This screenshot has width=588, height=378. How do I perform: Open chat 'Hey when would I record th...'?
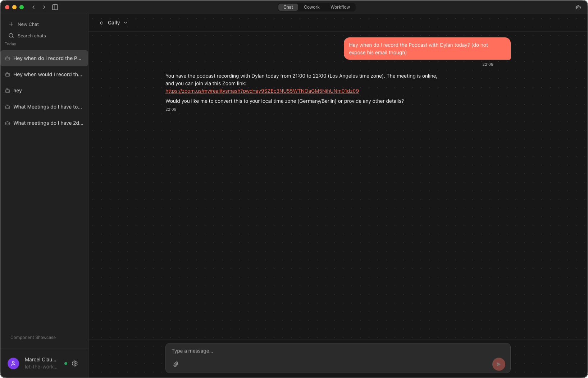[x=44, y=74]
